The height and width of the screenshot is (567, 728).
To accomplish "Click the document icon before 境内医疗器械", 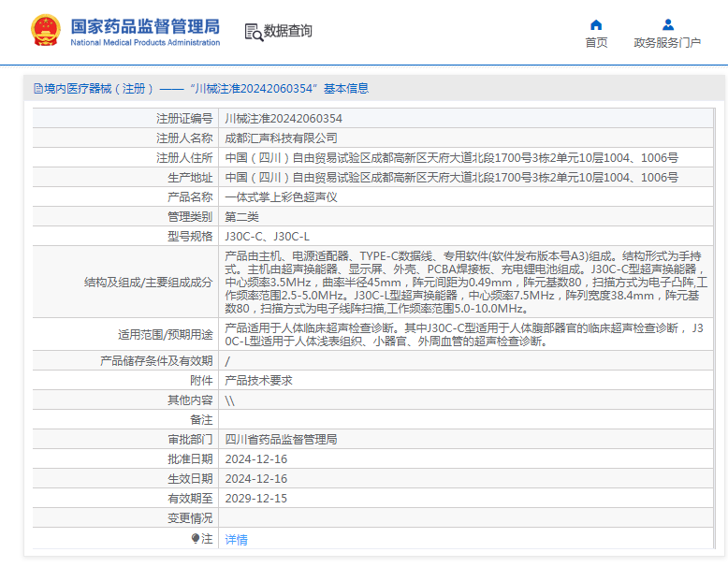I will click(37, 89).
